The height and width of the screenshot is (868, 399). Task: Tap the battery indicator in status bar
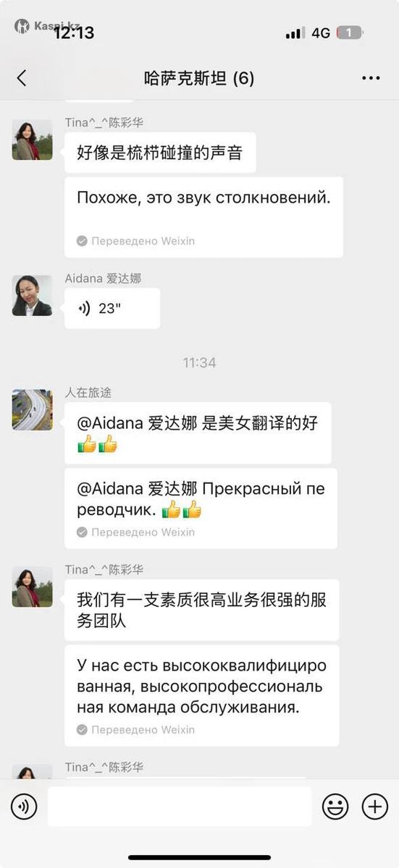coord(350,33)
